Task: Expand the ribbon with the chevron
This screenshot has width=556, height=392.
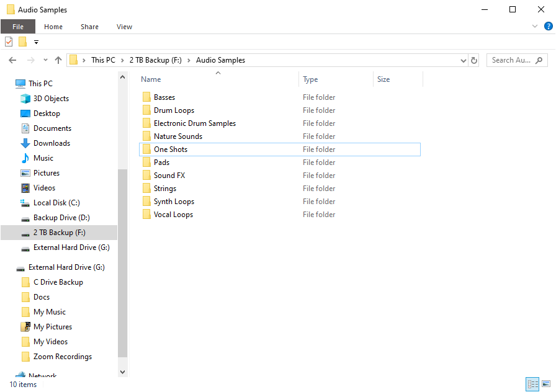Action: [535, 26]
